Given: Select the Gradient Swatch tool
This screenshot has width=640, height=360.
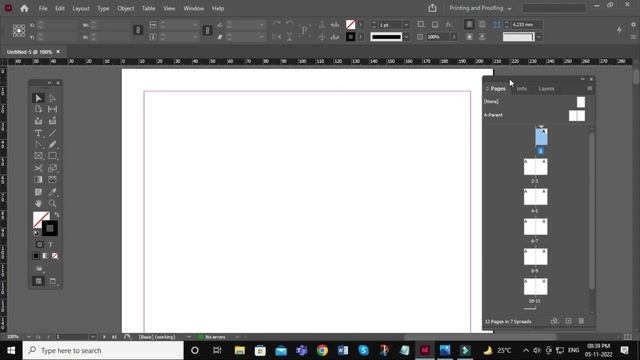Looking at the screenshot, I should [38, 180].
